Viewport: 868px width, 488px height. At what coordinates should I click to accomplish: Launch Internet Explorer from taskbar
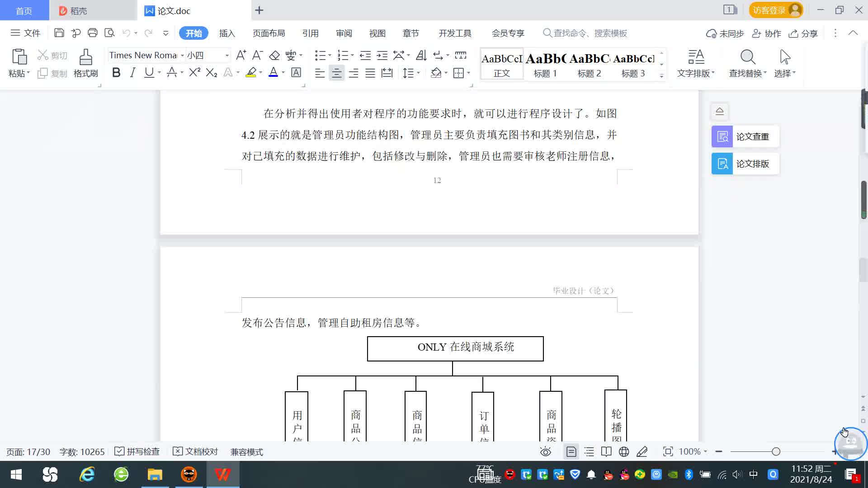pos(87,474)
